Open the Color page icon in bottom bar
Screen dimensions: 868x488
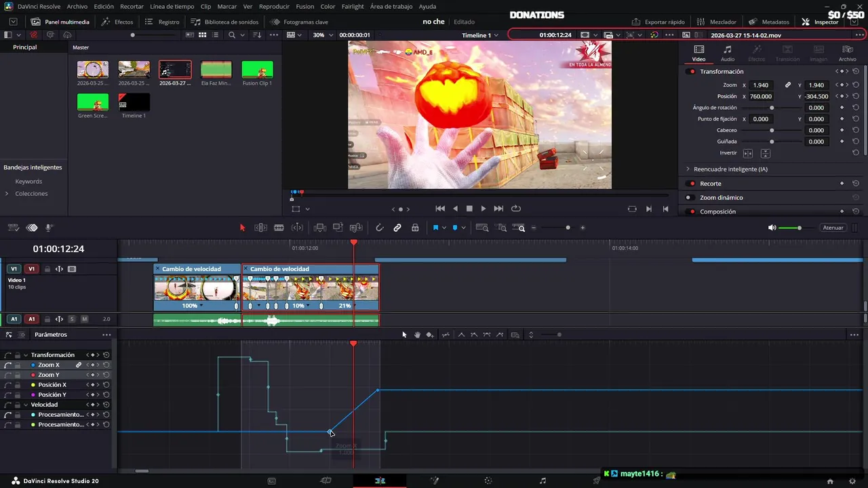pos(488,481)
